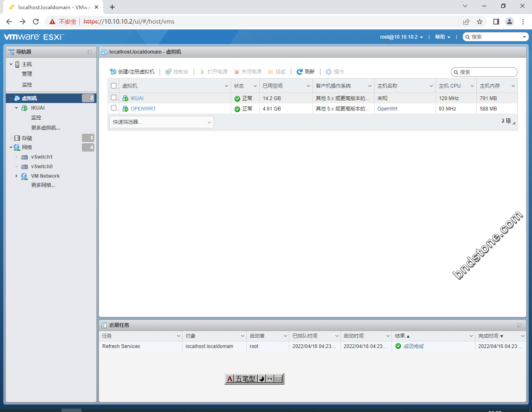Screen dimensions: 532x412
Task: Click the browser back arrow
Action: coord(9,22)
